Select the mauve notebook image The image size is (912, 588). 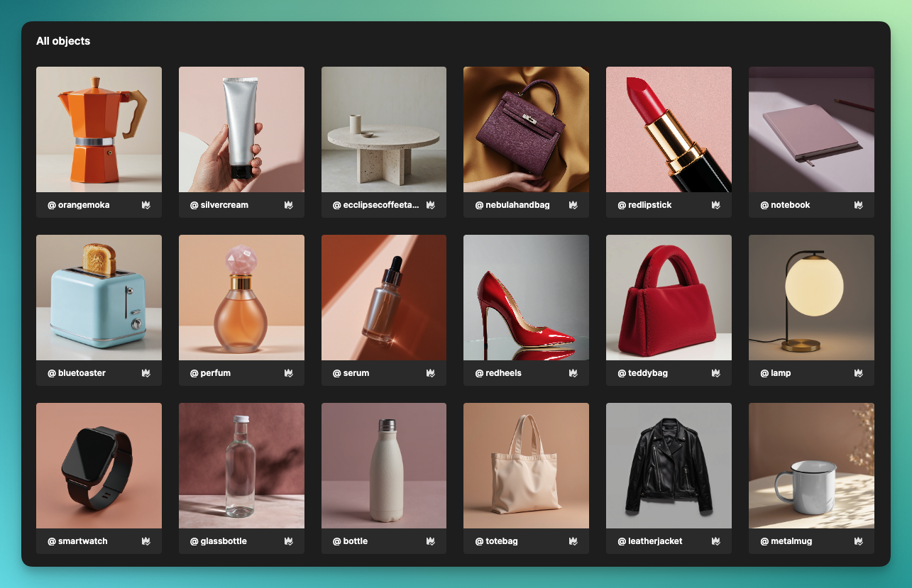coord(811,129)
